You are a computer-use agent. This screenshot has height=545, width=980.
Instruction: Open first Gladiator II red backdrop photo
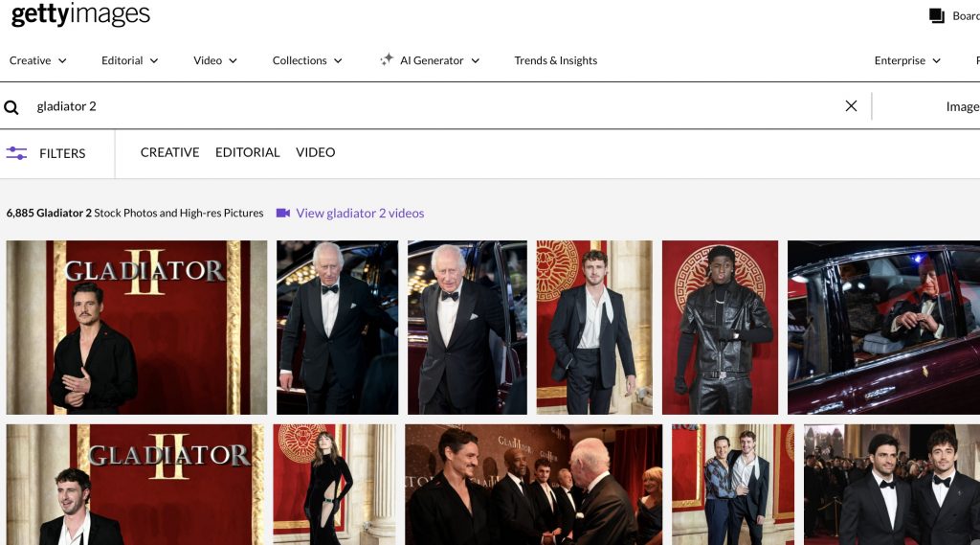coord(137,328)
